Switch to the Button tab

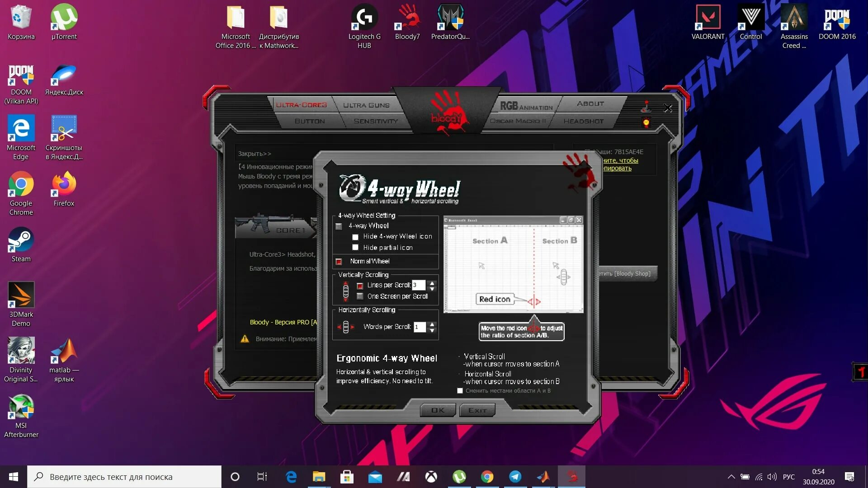(x=310, y=121)
